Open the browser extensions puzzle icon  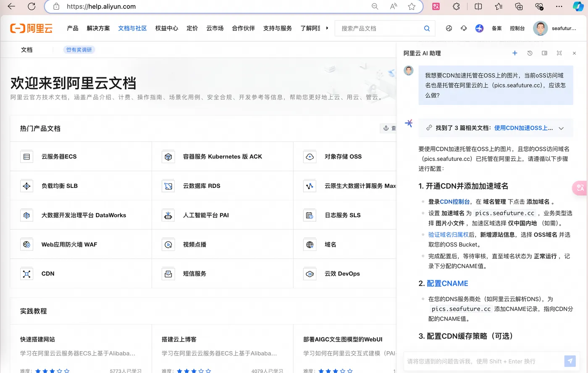457,6
